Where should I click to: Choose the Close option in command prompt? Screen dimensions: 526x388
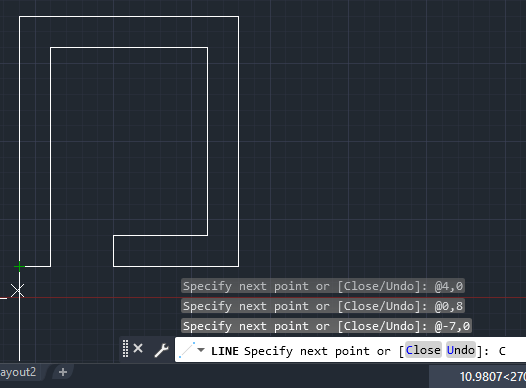pyautogui.click(x=423, y=350)
